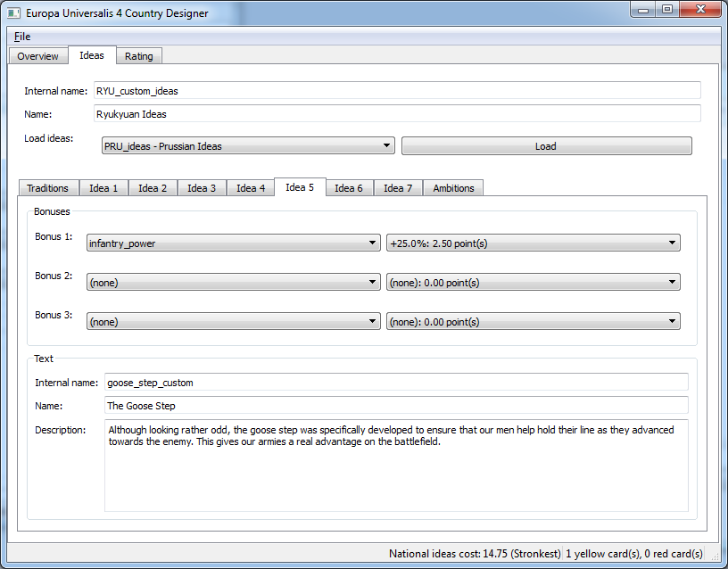
Task: Minimize the Country Designer window
Action: point(643,10)
